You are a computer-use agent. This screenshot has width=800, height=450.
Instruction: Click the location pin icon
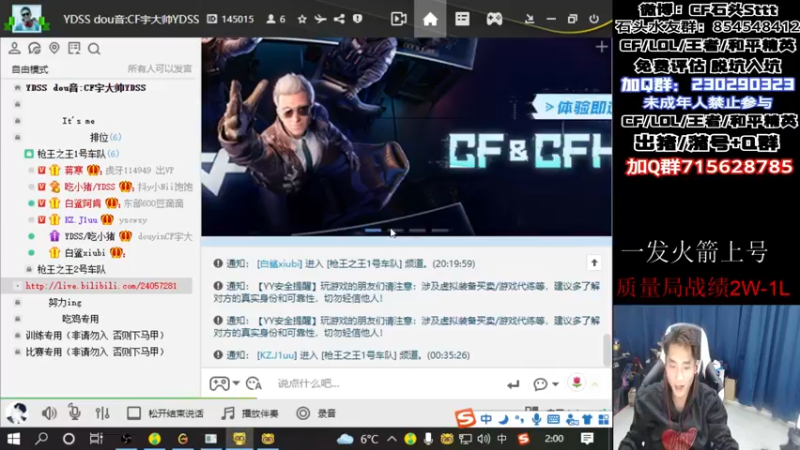54,48
